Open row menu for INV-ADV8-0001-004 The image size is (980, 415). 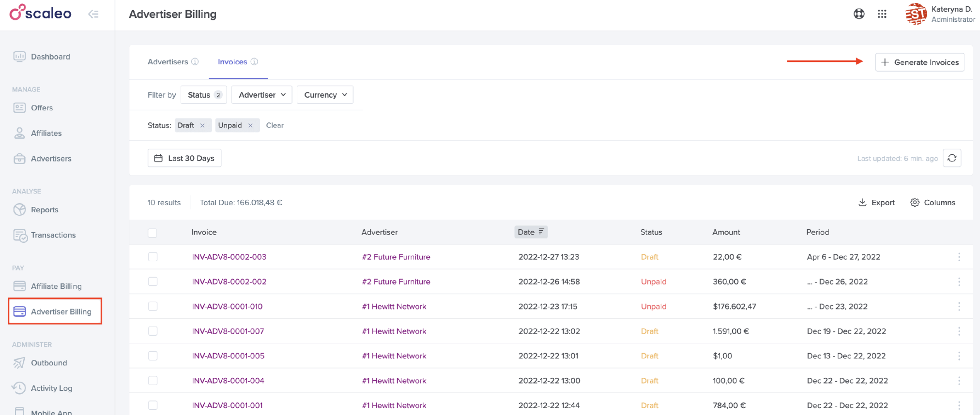point(959,381)
